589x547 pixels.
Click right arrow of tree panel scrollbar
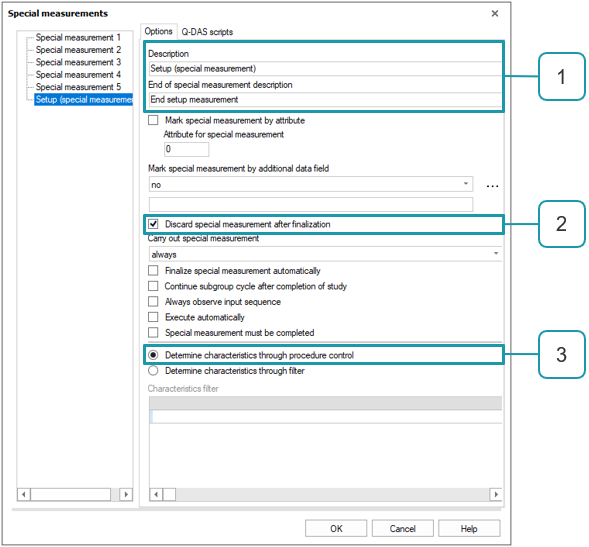tap(126, 494)
